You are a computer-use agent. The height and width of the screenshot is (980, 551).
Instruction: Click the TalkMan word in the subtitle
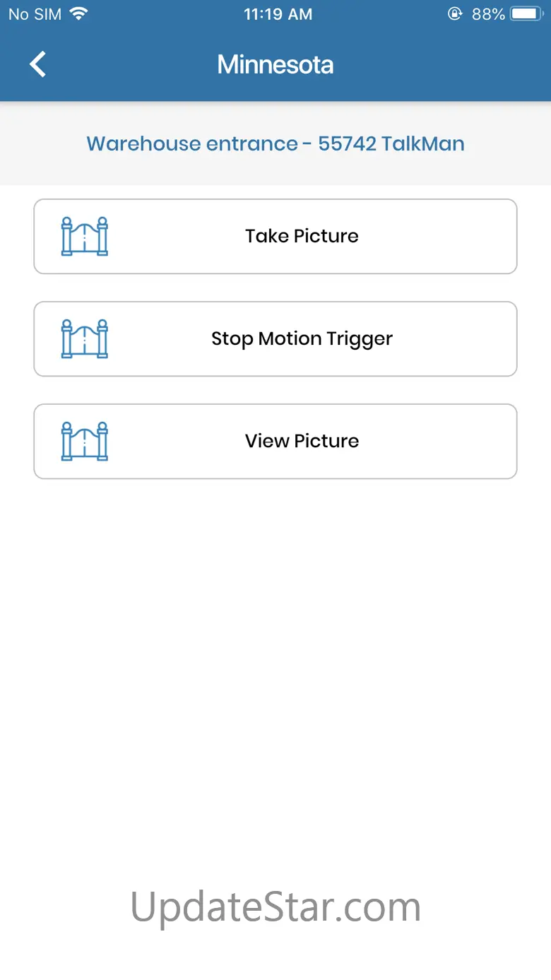[422, 143]
